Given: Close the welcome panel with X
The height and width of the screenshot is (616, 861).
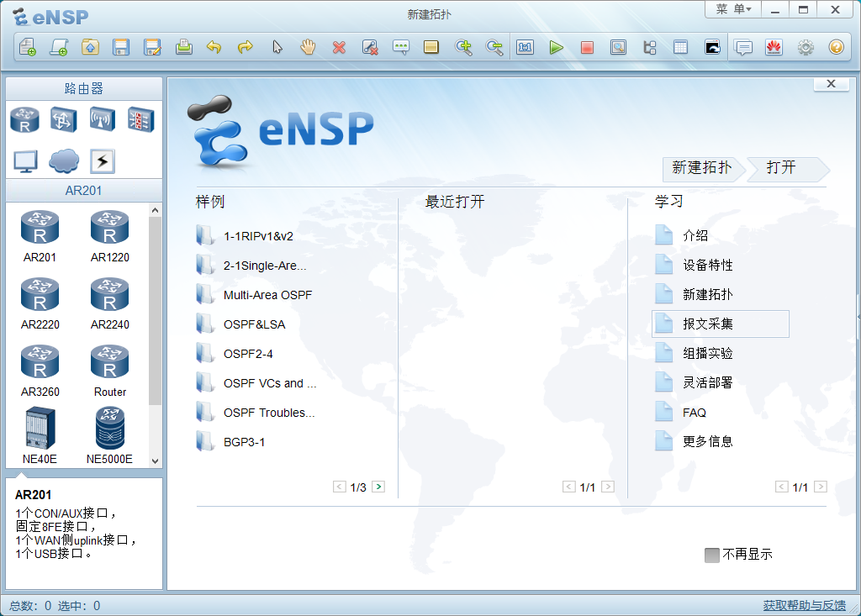Looking at the screenshot, I should pos(832,83).
